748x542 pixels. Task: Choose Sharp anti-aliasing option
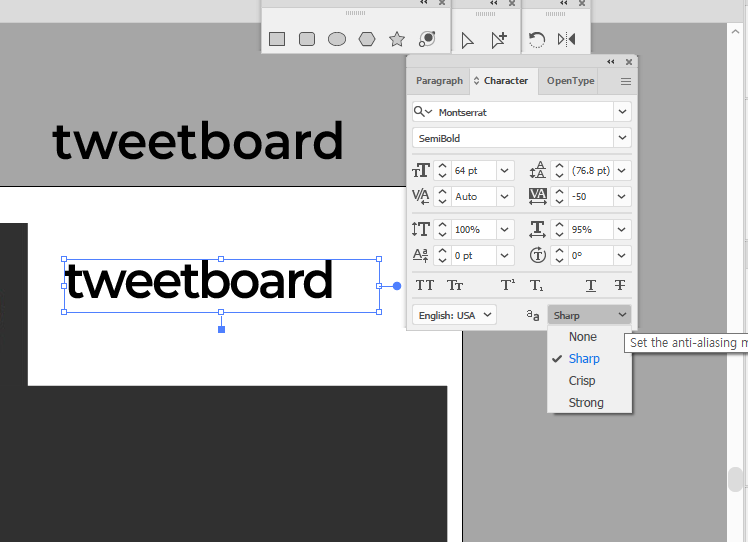590,359
